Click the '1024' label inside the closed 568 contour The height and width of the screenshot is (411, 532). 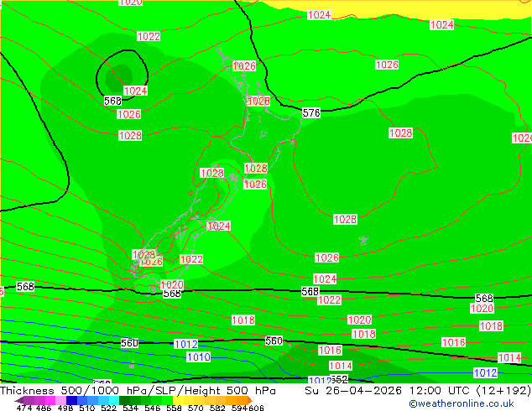pos(135,91)
